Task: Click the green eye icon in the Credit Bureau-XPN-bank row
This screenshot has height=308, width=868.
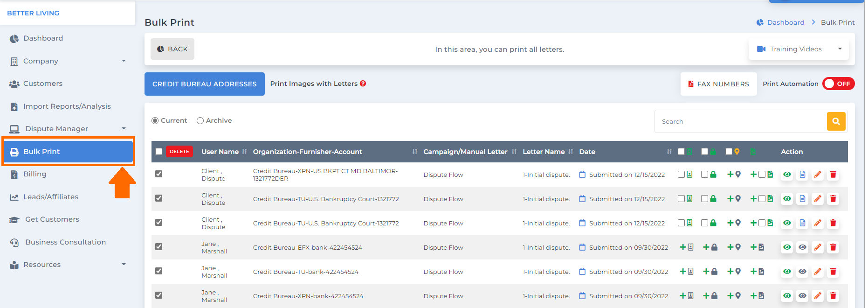Action: pos(787,296)
